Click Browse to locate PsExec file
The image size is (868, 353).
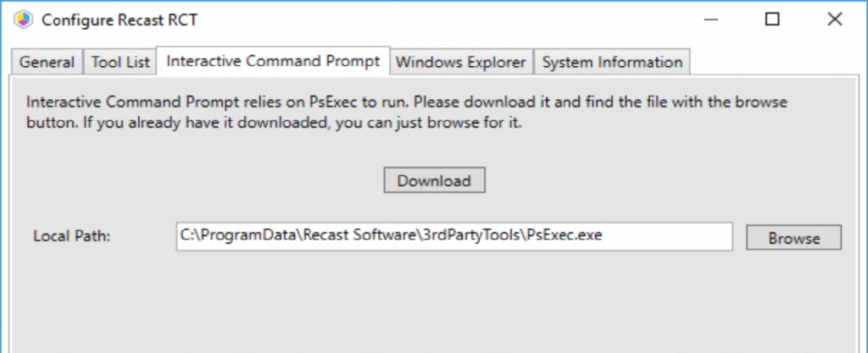793,238
